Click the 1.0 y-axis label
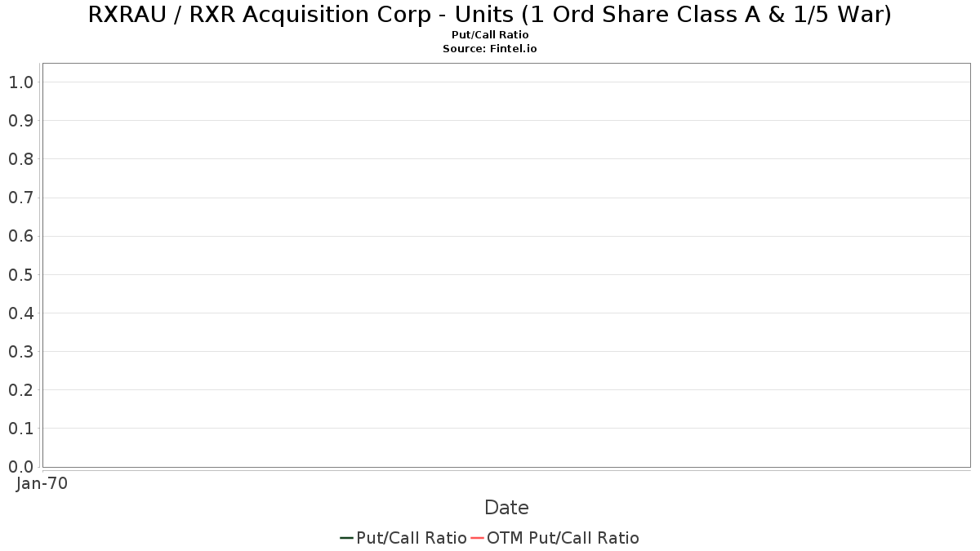 pyautogui.click(x=21, y=82)
